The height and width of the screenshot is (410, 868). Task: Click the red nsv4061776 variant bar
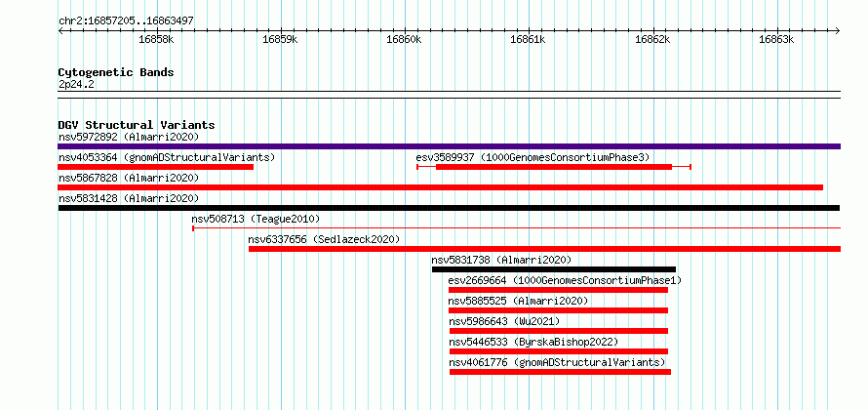[x=560, y=372]
